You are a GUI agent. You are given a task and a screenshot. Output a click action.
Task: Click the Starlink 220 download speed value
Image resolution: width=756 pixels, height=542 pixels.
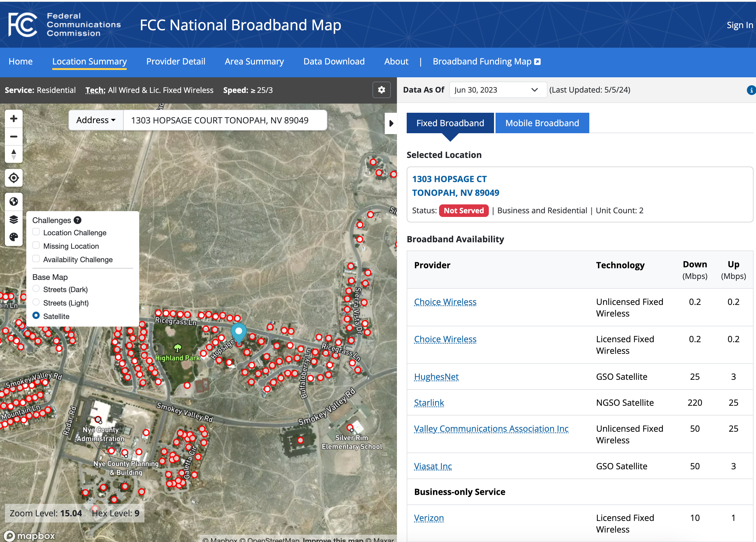tap(695, 403)
